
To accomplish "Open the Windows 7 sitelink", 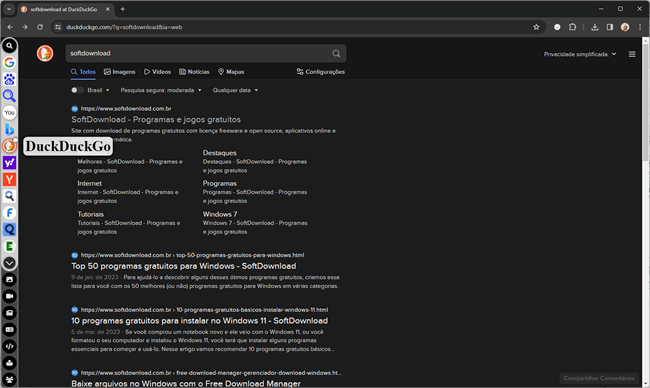I will 220,214.
